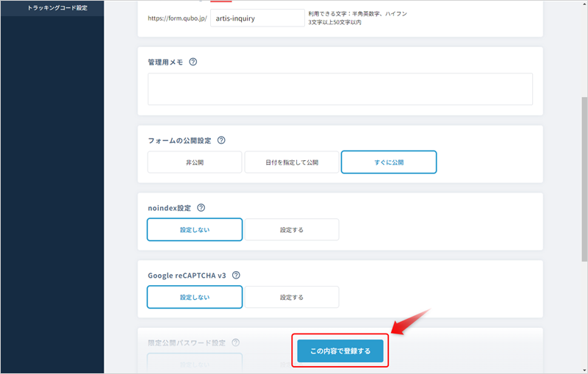Click the 利用できる文字：半角英数字、ハイフン hint
Image resolution: width=588 pixels, height=374 pixels.
tap(358, 13)
